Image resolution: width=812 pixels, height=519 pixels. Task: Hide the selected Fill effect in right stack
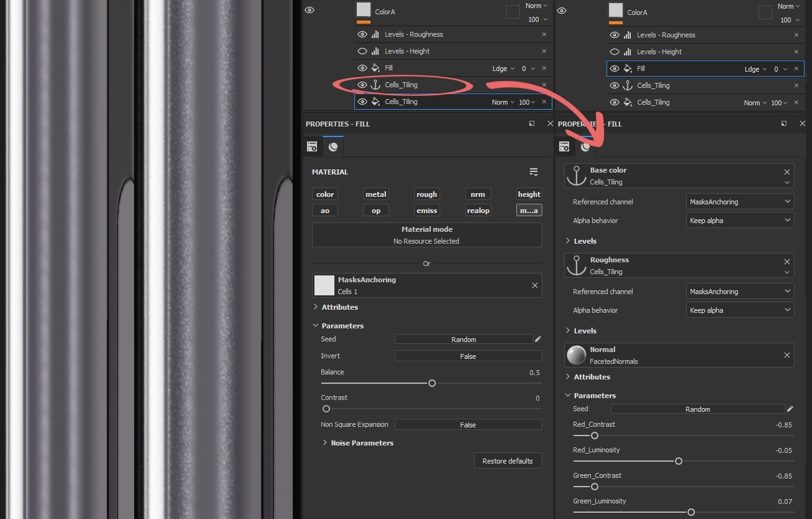(x=615, y=69)
